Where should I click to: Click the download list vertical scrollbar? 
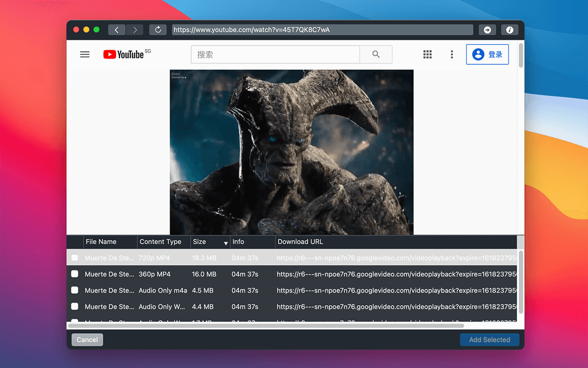[520, 282]
